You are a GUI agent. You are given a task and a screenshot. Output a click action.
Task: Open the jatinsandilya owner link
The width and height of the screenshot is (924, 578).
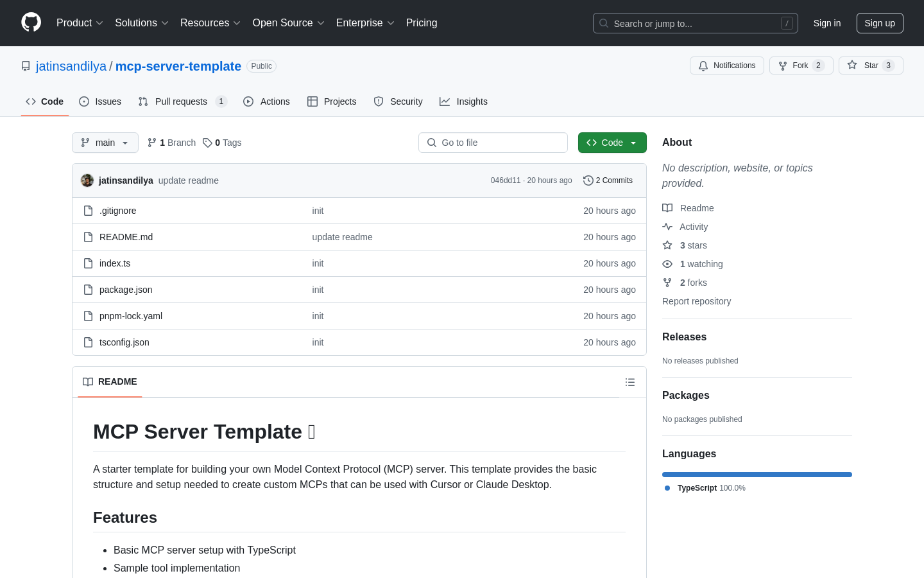pos(71,66)
